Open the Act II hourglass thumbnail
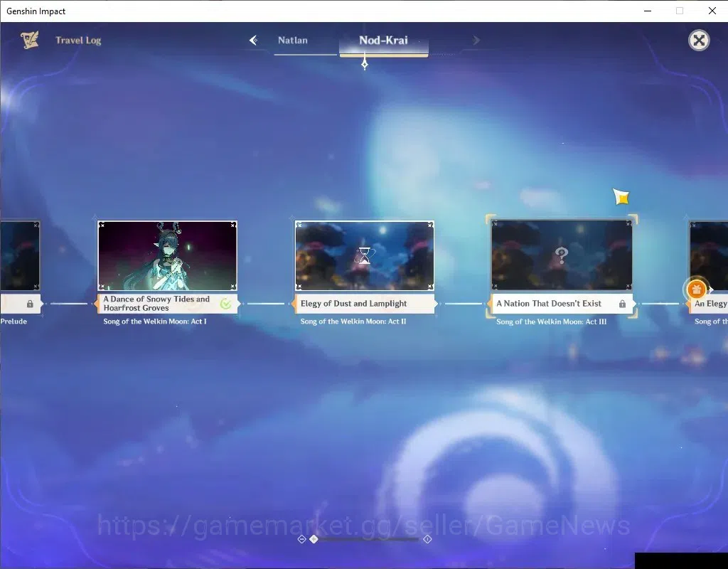Image resolution: width=728 pixels, height=569 pixels. click(365, 256)
